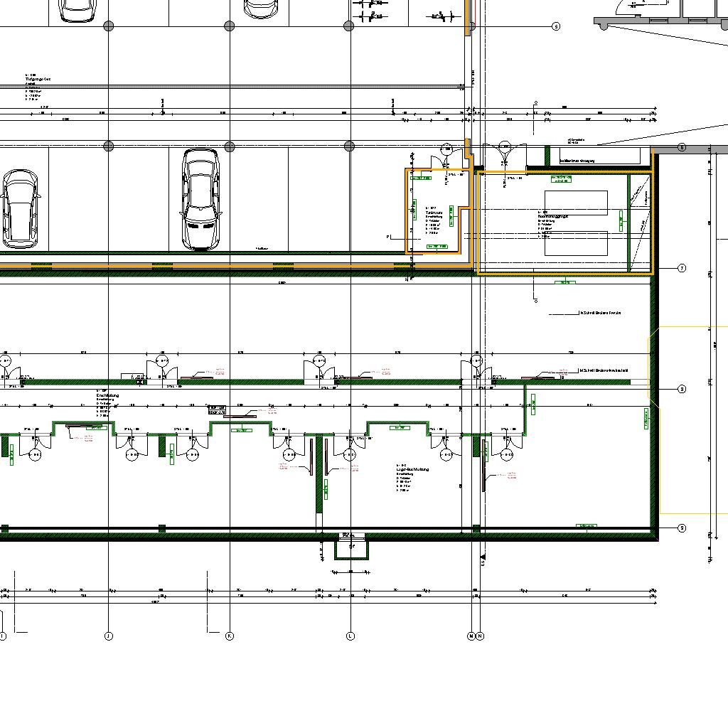Select the pit outline below the south wall
This screenshot has width=728, height=728.
[351, 550]
